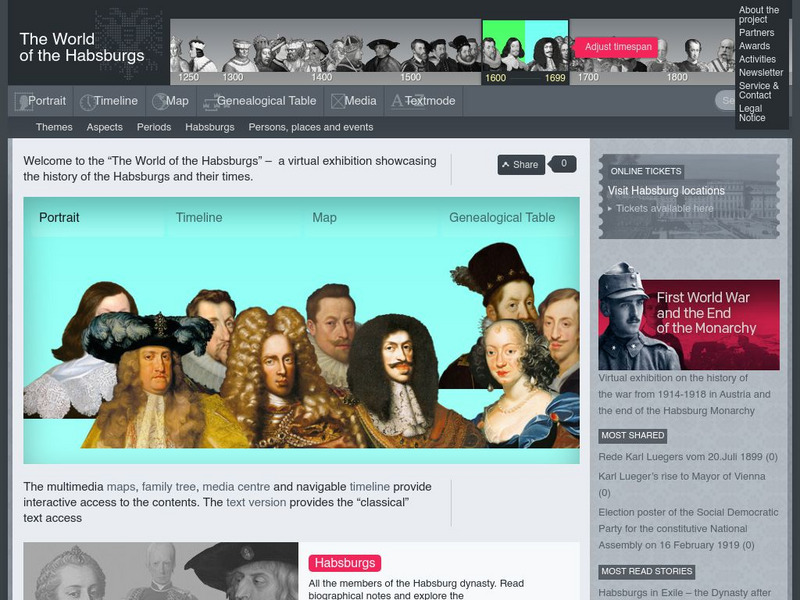Viewport: 800px width, 600px height.
Task: Open the Service & Contact link
Action: tap(759, 90)
